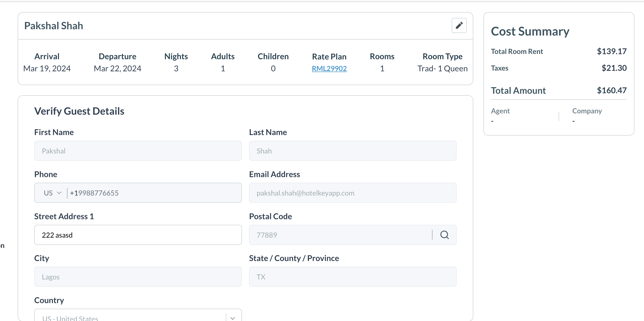The width and height of the screenshot is (644, 321).
Task: Click the Total Amount $160.47 value
Action: (x=612, y=90)
